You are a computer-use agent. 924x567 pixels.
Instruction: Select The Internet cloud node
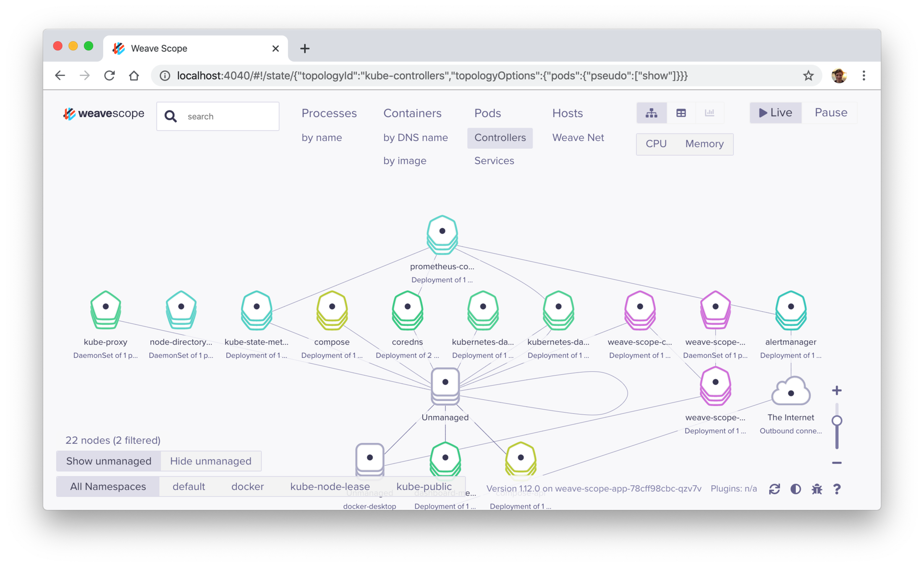click(791, 392)
